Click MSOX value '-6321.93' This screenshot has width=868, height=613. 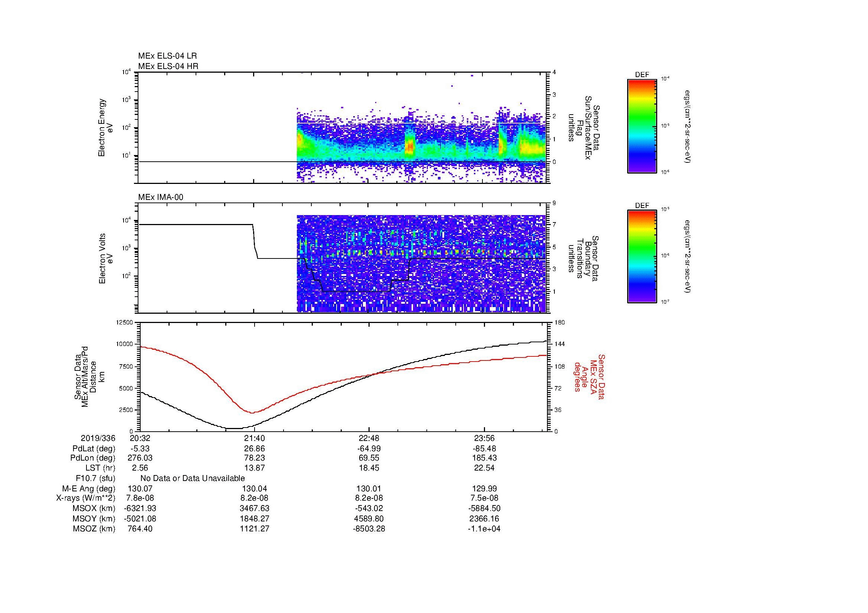click(140, 508)
